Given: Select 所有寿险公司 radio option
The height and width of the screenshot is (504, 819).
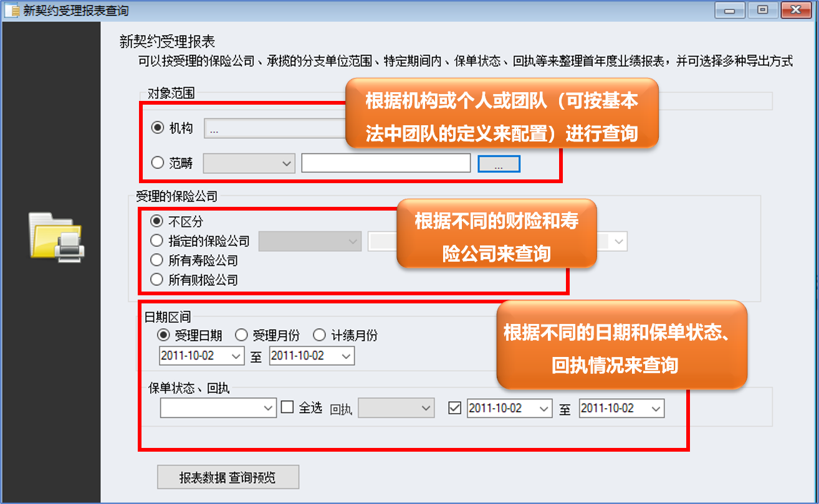Looking at the screenshot, I should (156, 260).
